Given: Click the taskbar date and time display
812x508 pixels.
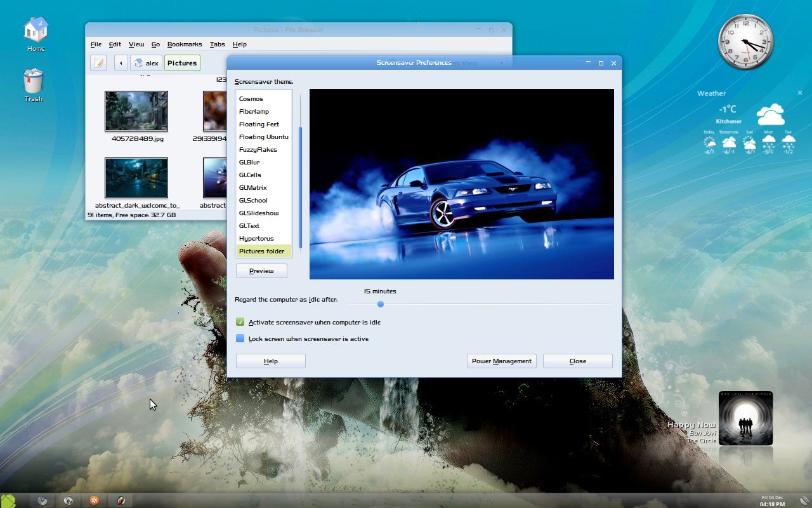Looking at the screenshot, I should [772, 500].
